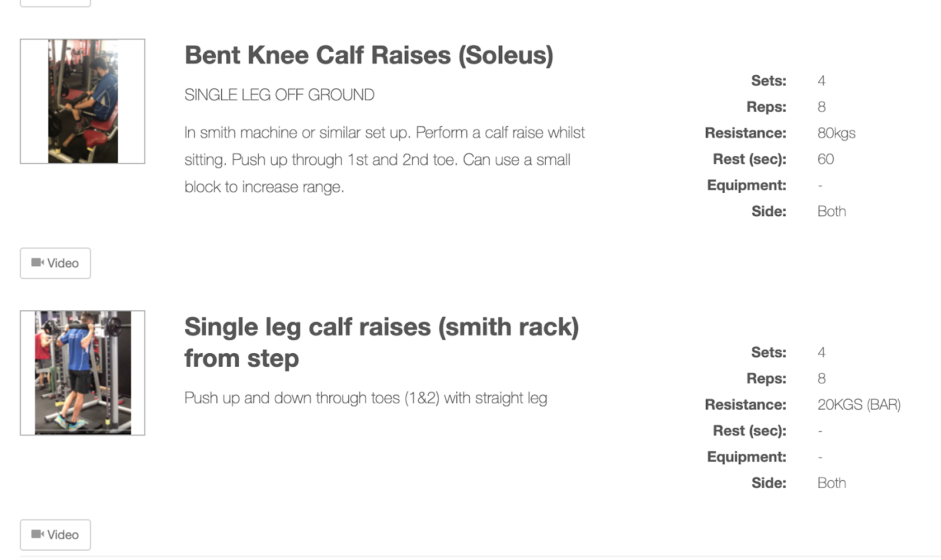This screenshot has height=560, width=941.
Task: Open the Video button under Bent Knee Calf Raises
Action: (x=55, y=263)
